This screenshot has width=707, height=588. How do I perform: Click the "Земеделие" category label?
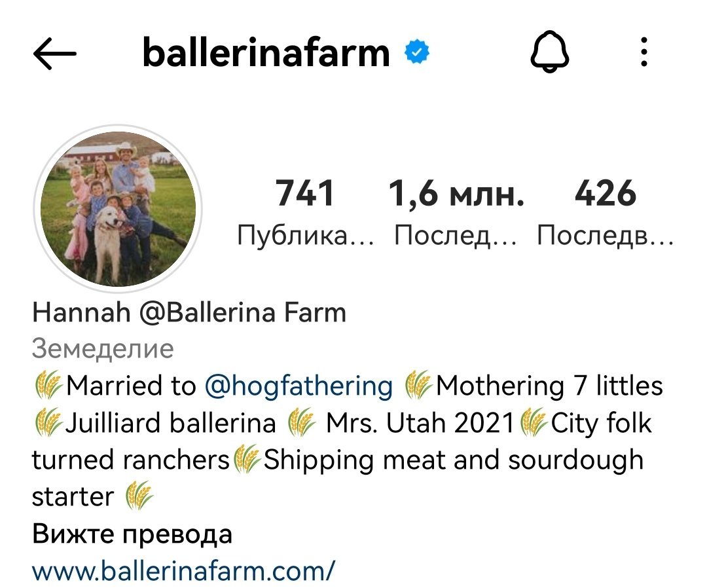(103, 349)
